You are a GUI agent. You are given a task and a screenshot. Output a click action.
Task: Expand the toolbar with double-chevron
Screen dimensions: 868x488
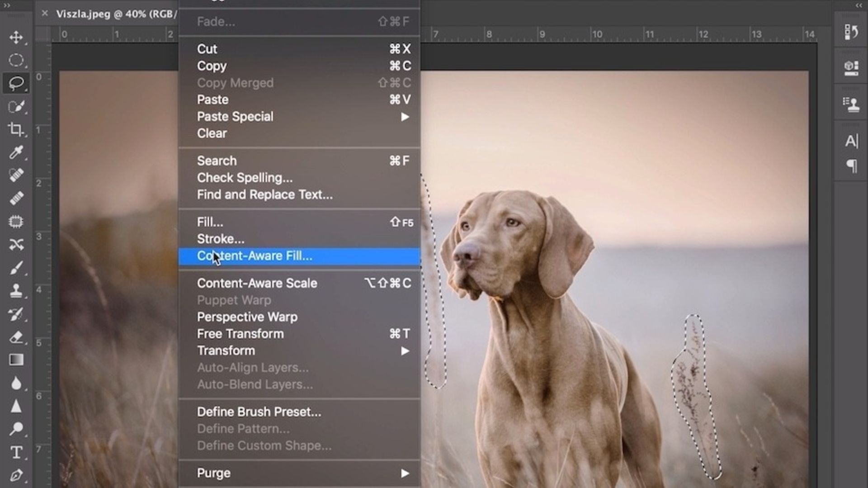tap(7, 5)
